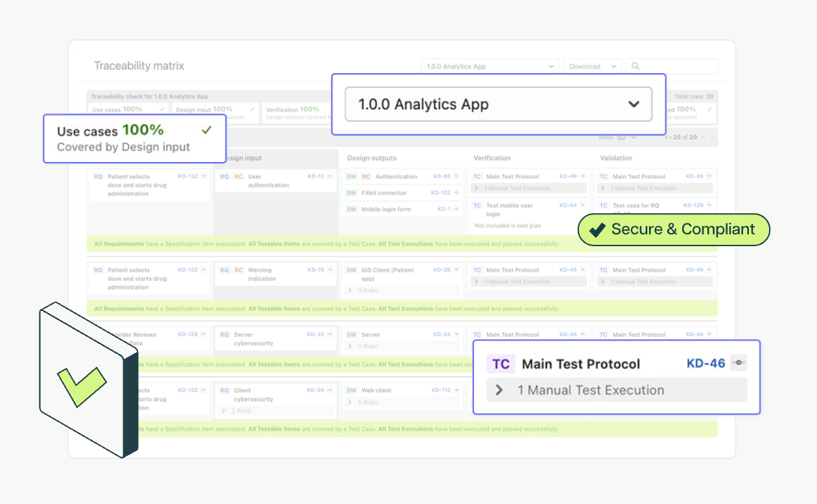Click the Traceability matrix page title
Viewport: 817px width, 504px height.
click(139, 66)
